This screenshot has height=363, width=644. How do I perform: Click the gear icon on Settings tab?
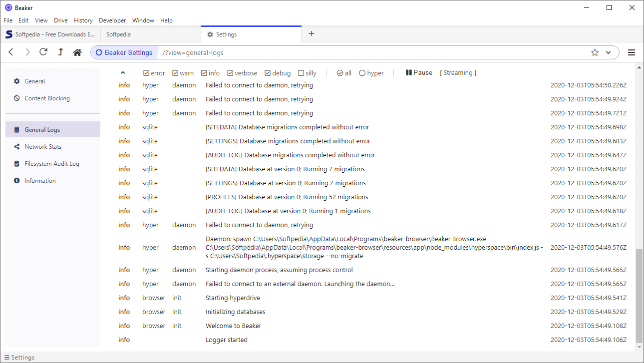[210, 34]
